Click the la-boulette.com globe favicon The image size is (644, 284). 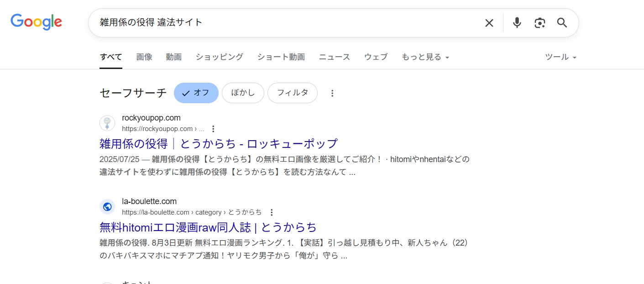(x=107, y=206)
